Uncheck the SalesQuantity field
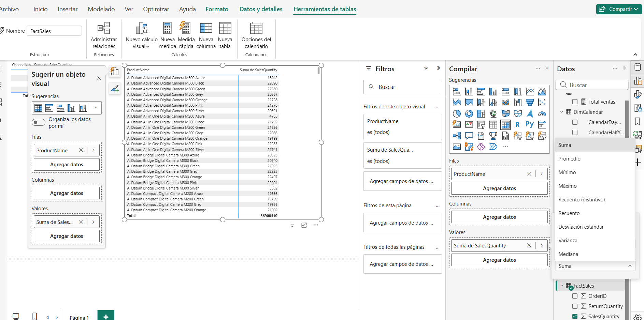 point(575,316)
